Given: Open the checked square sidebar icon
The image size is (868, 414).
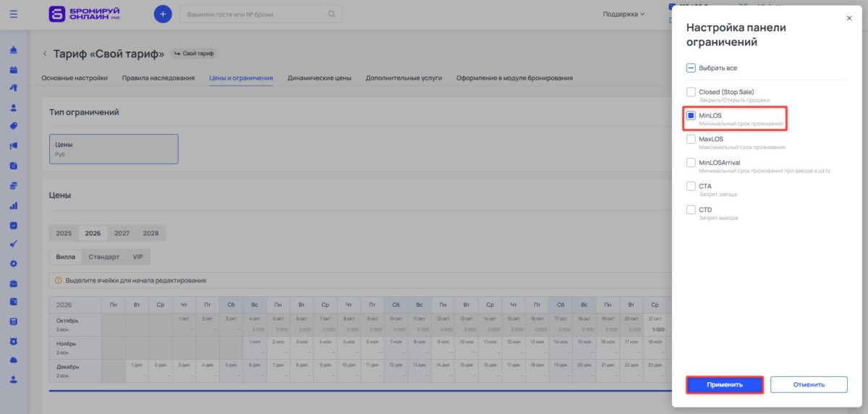Looking at the screenshot, I should (x=14, y=224).
